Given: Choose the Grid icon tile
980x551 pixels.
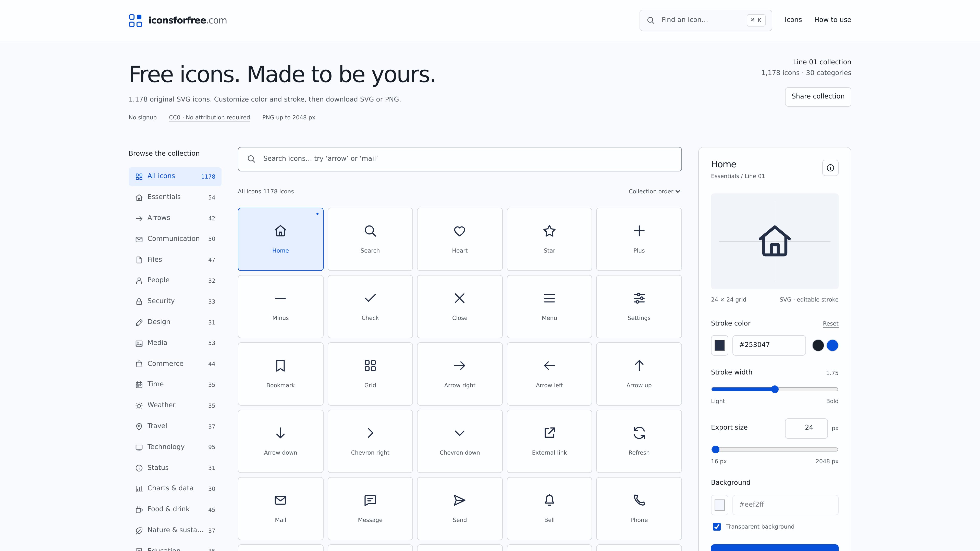Looking at the screenshot, I should click(x=370, y=374).
